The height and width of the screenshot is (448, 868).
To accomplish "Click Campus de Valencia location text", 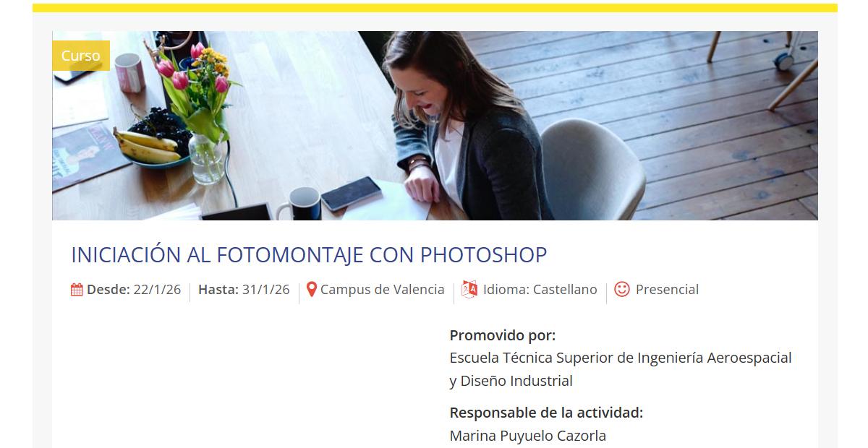I will [x=383, y=290].
